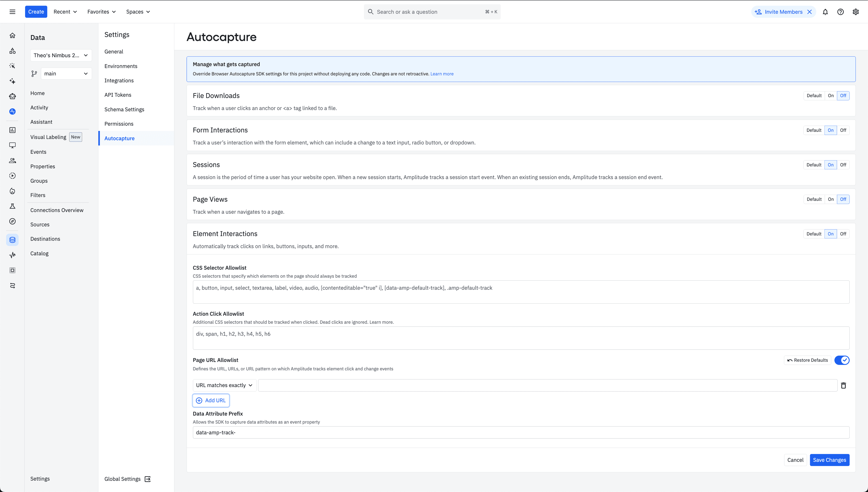Open the main branch dropdown
The width and height of the screenshot is (868, 492).
point(66,74)
